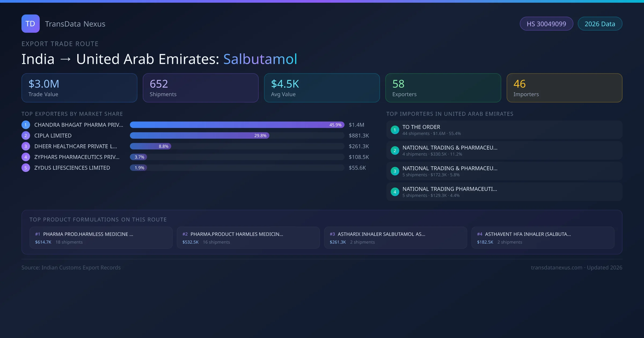Click CIPLA LIMITED 29.8% bar
The height and width of the screenshot is (338, 644).
tap(199, 135)
